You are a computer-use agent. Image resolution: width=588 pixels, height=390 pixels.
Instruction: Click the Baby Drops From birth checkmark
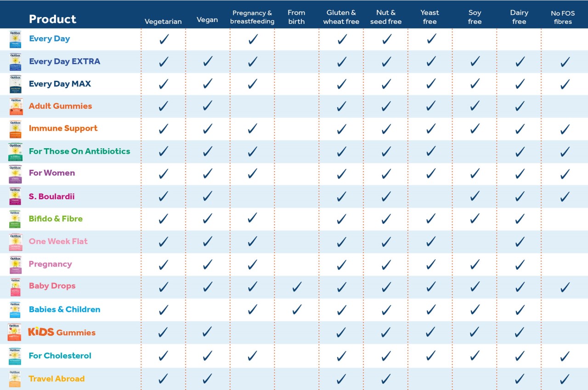297,287
